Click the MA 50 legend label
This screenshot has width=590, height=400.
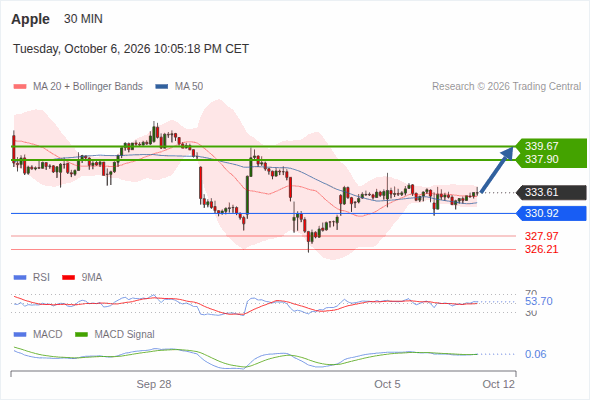[x=189, y=87]
